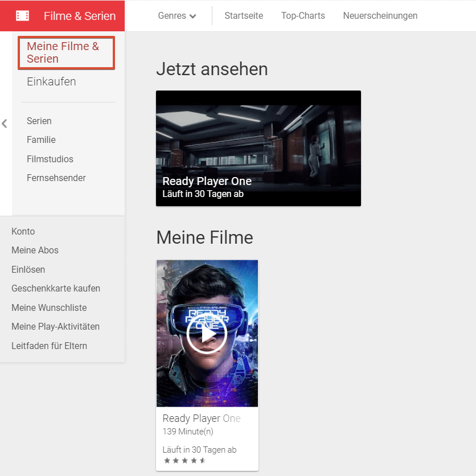This screenshot has width=476, height=476.
Task: Select Meine Filme & Serien in the sidebar
Action: click(x=66, y=53)
